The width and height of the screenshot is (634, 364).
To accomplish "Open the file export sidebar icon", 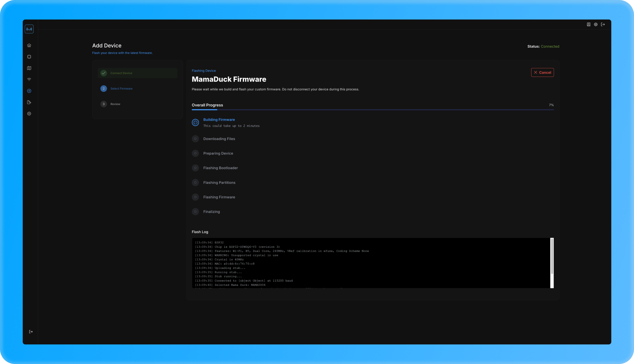I will point(29,102).
